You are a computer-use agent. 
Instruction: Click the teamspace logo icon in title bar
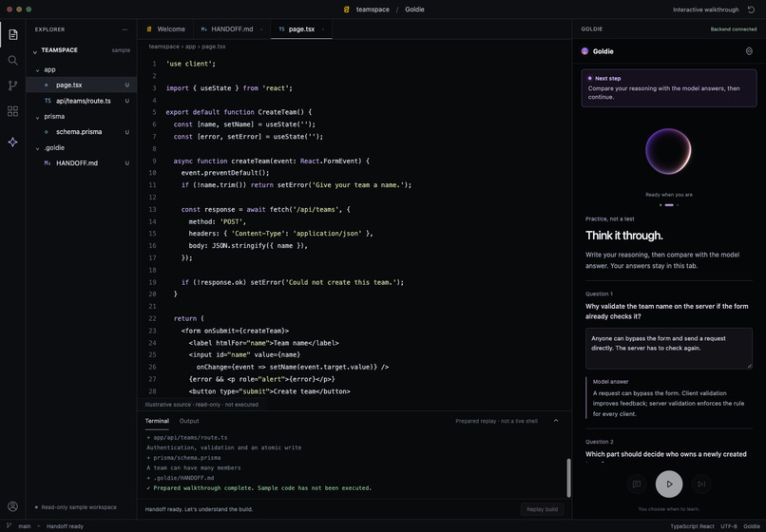(346, 9)
